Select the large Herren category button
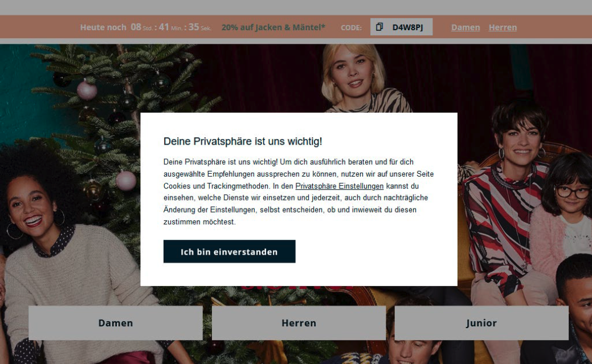 coord(299,323)
